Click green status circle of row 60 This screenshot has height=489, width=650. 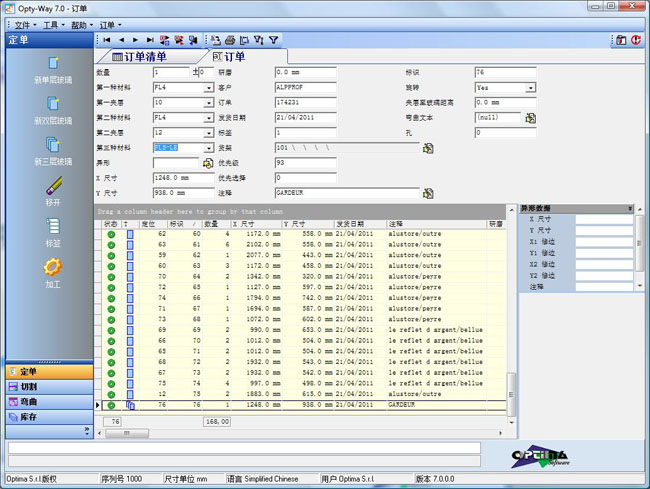pos(111,234)
